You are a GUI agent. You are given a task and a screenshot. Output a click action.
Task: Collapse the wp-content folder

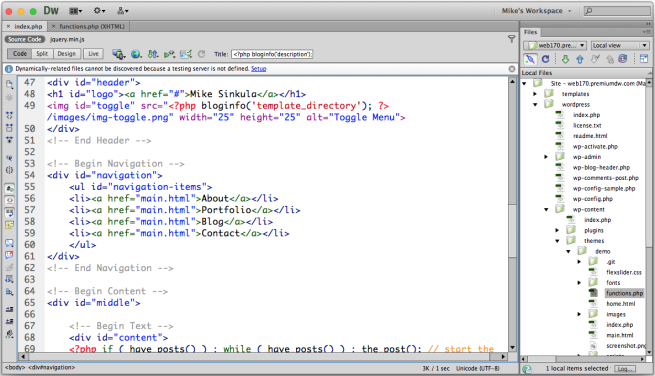pos(546,209)
